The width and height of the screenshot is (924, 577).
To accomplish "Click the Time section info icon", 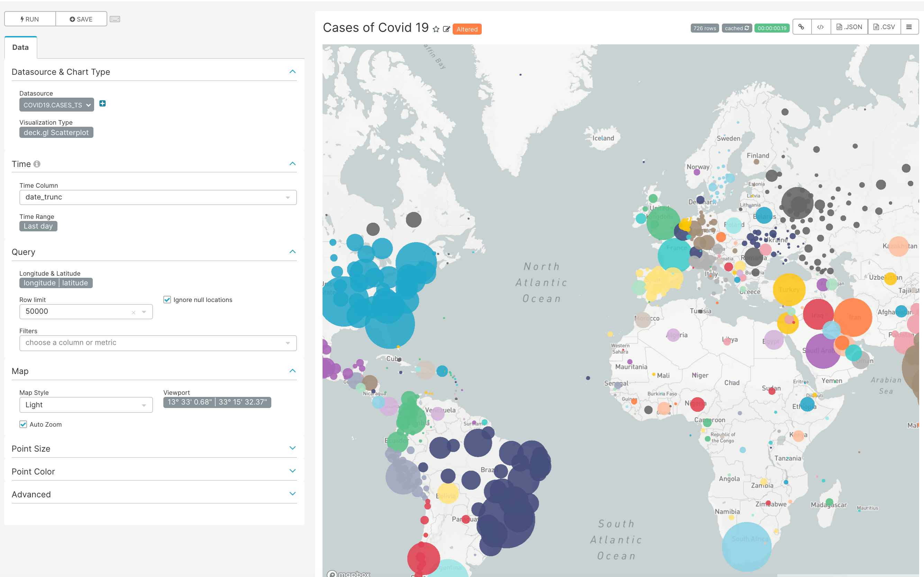I will (x=37, y=164).
